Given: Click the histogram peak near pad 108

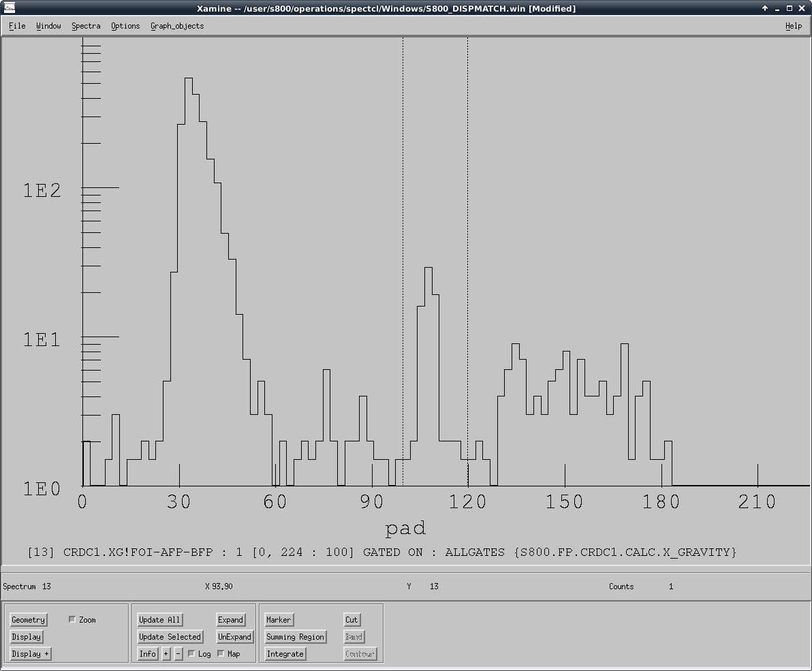Looking at the screenshot, I should 428,268.
